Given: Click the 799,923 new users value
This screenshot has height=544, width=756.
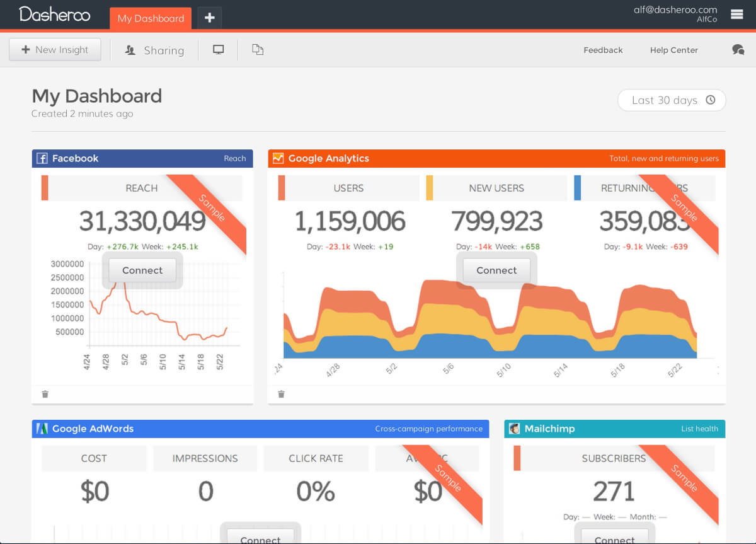Looking at the screenshot, I should coord(497,221).
